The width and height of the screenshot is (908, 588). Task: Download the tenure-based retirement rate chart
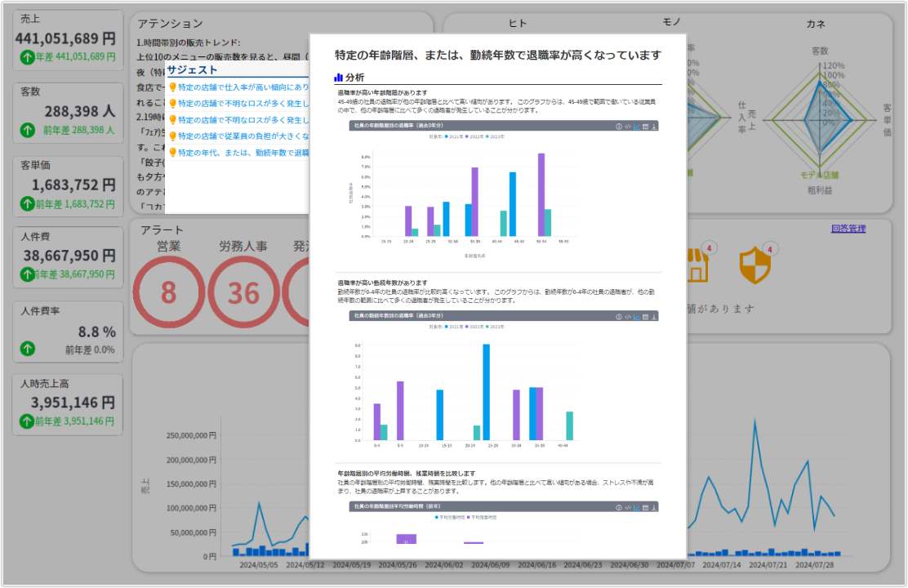coord(654,315)
